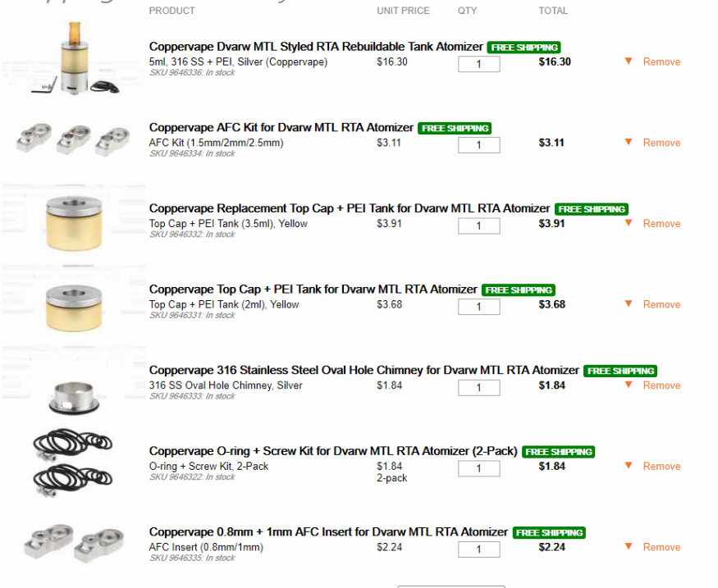Image resolution: width=718 pixels, height=588 pixels.
Task: Click the silver Dvarw tank atomizer thumbnail
Action: point(74,58)
